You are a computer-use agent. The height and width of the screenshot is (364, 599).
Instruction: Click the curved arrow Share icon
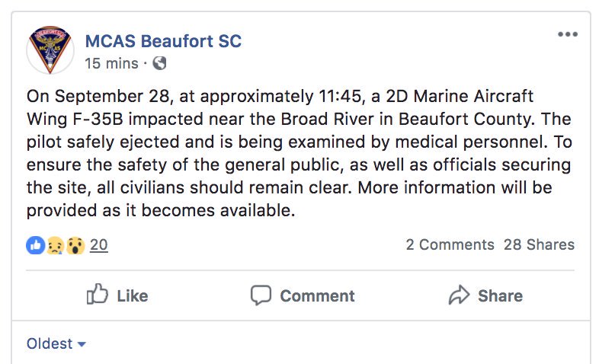pos(459,295)
